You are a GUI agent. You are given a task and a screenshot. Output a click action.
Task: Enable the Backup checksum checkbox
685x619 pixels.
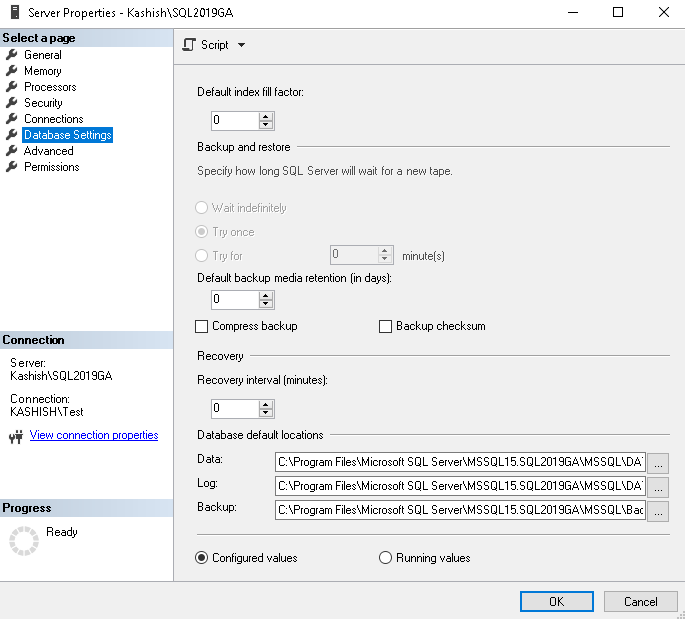[x=386, y=326]
